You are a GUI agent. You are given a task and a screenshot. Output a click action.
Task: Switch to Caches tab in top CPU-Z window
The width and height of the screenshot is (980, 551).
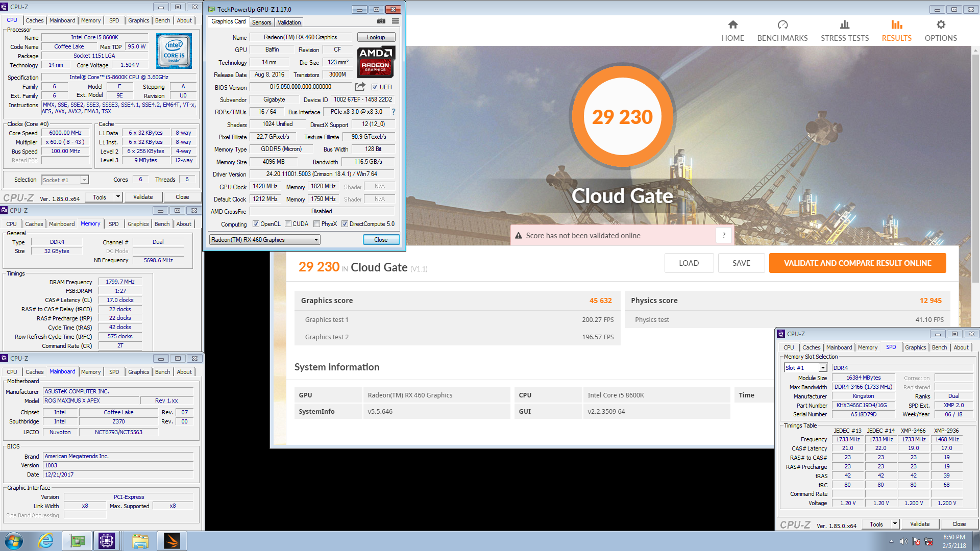click(35, 20)
